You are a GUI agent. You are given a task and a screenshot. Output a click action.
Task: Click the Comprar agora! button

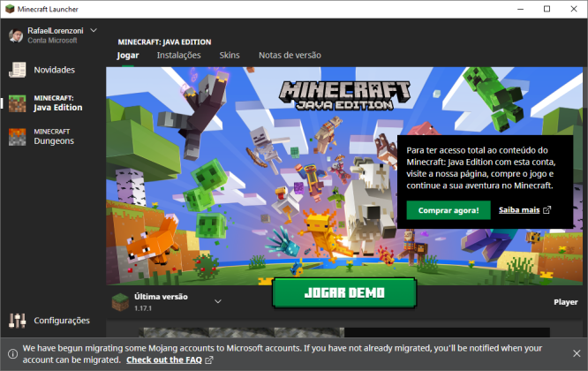click(x=449, y=210)
